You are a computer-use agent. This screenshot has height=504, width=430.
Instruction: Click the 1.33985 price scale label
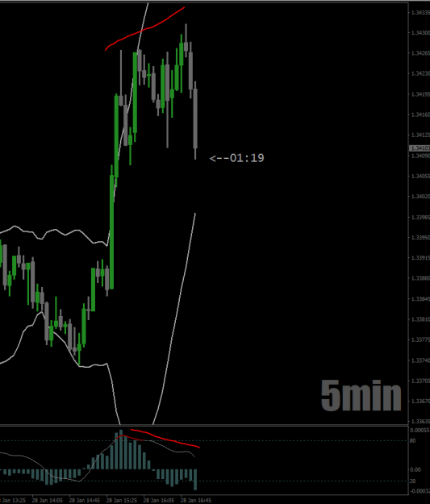pyautogui.click(x=420, y=217)
